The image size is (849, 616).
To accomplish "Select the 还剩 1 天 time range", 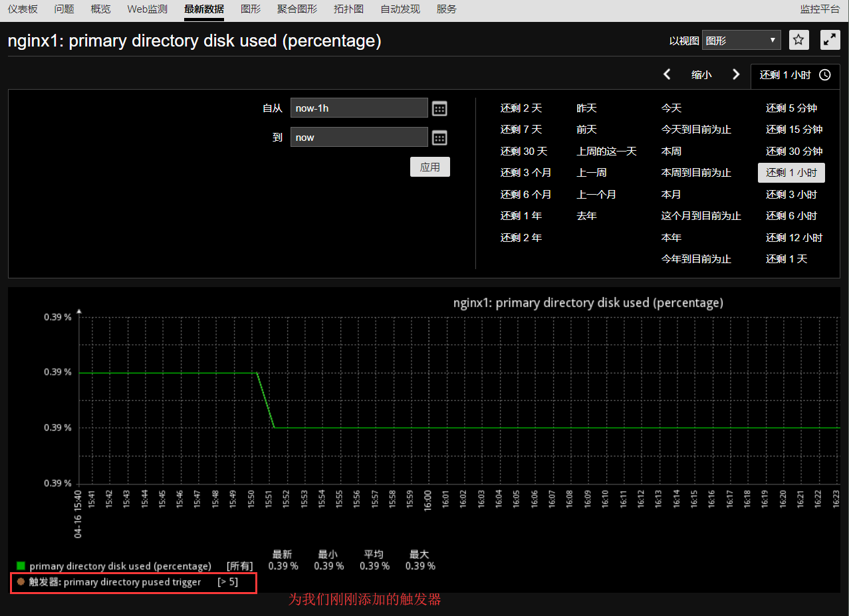I will tap(786, 259).
